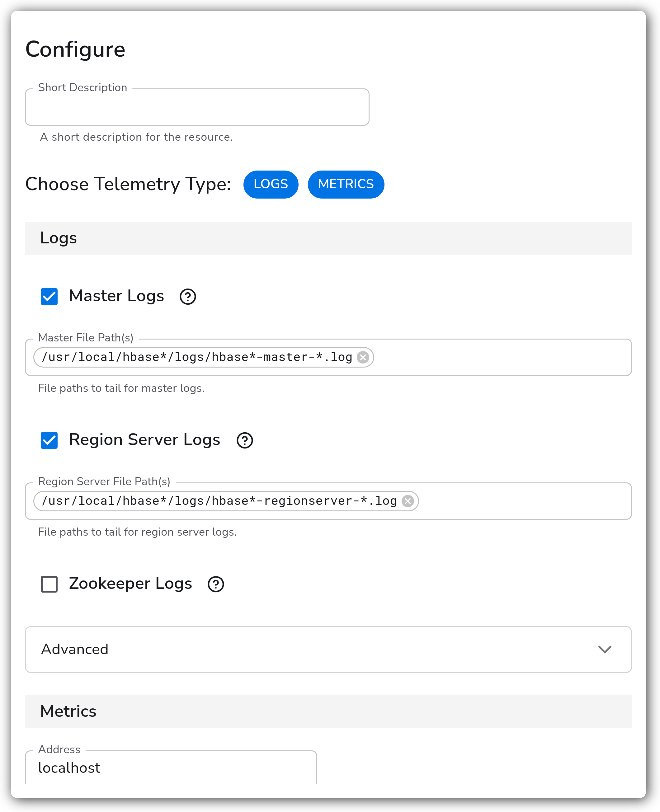
Task: Click the 'File paths to tail for region server logs.' hint
Action: pos(137,532)
